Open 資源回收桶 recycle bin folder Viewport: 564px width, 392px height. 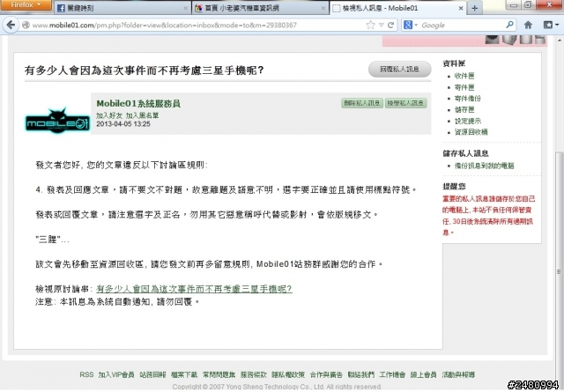471,132
